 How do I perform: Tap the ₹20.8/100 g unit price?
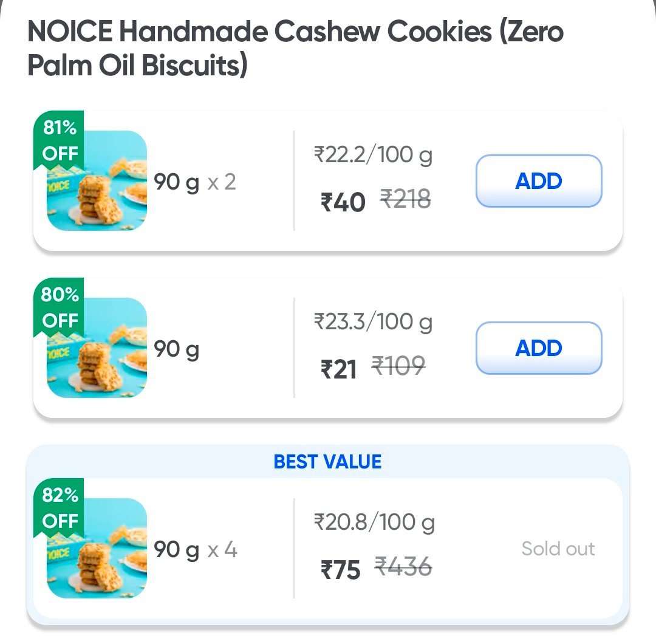coord(374,522)
